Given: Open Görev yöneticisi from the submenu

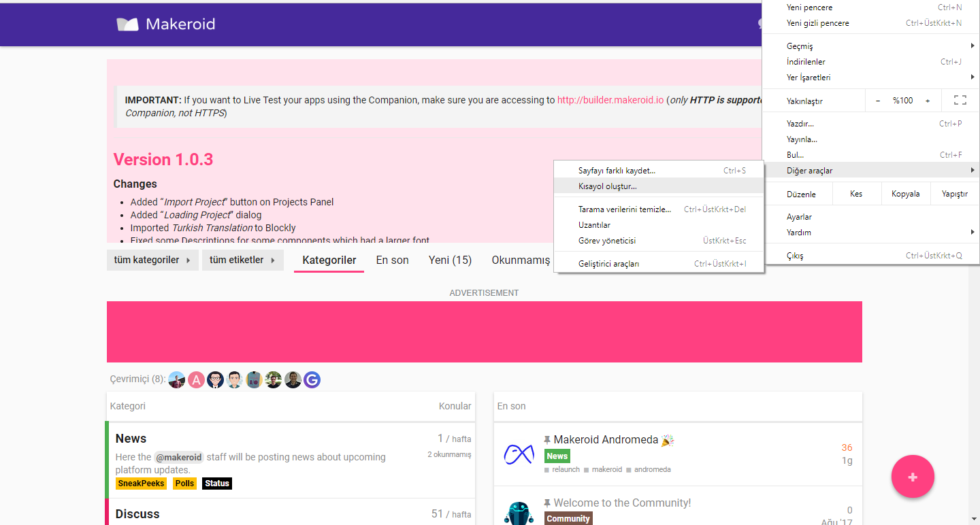Looking at the screenshot, I should 659,241.
